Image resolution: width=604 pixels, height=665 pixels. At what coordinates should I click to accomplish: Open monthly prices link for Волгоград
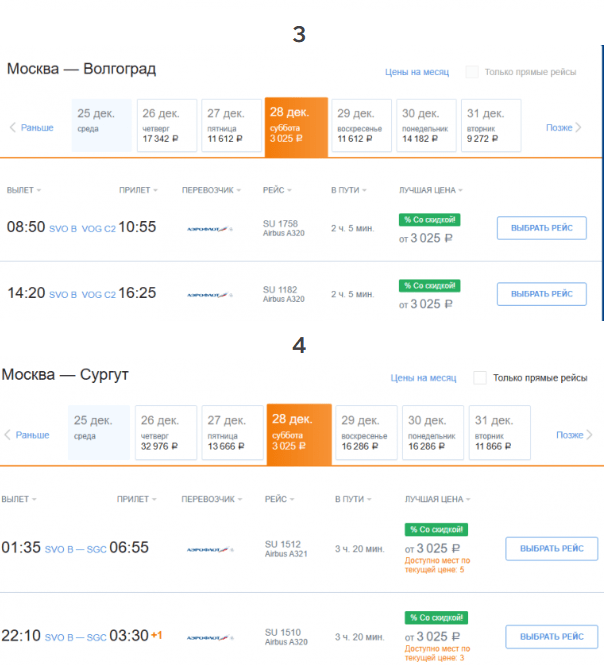[417, 72]
